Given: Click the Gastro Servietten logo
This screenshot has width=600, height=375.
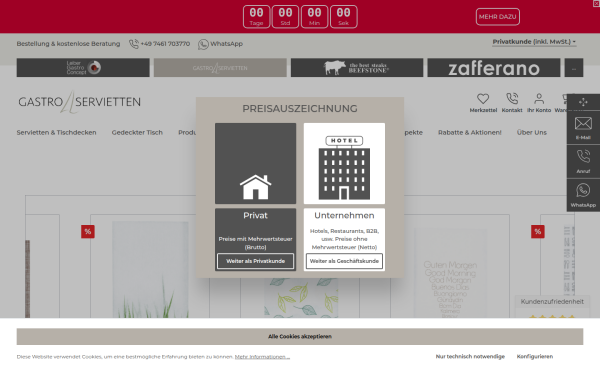Looking at the screenshot, I should [x=80, y=102].
